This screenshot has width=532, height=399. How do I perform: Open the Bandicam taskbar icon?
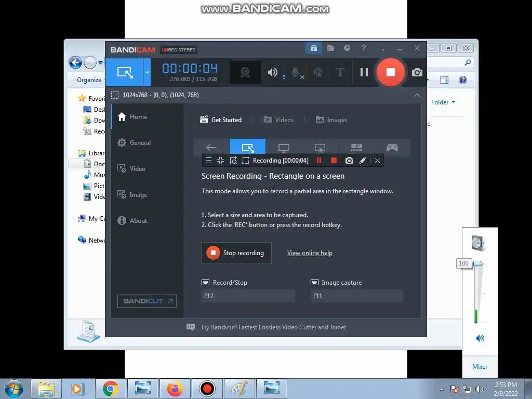[207, 389]
